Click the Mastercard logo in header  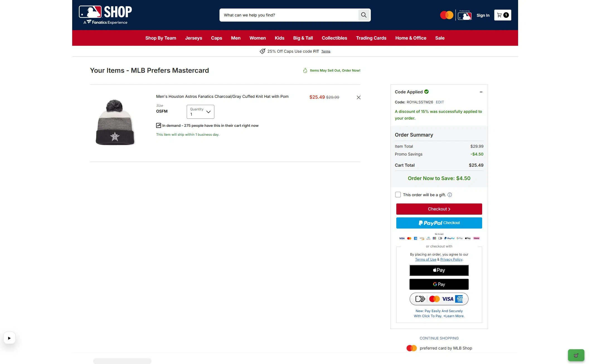point(446,15)
